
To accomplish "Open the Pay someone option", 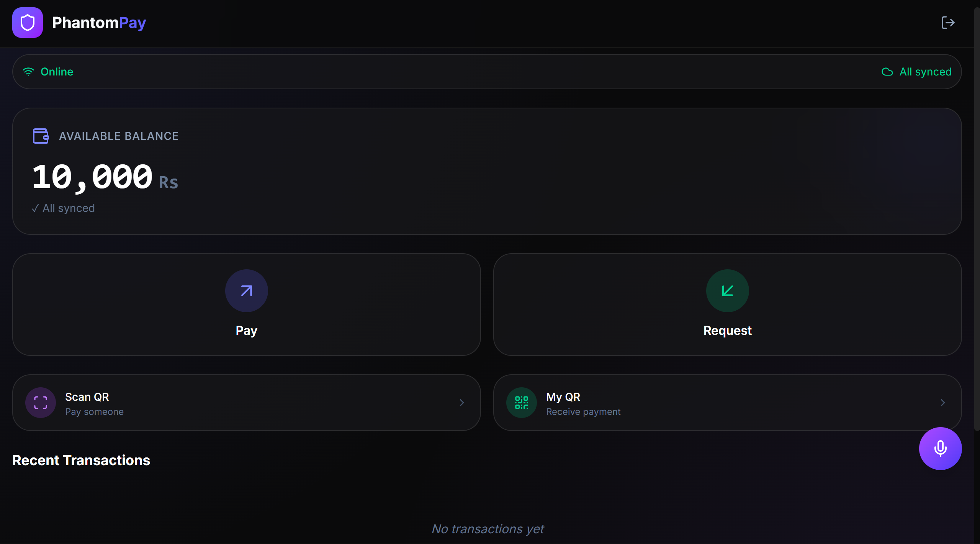I will 94,411.
